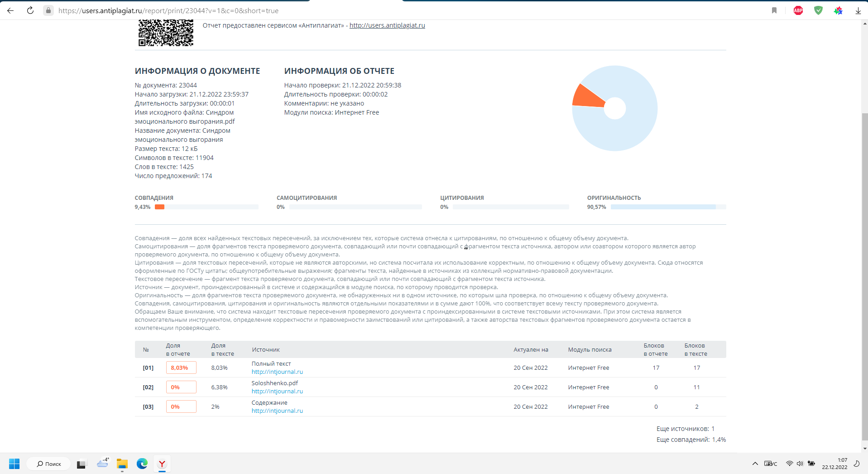Open the users.antiplagiat.ru link in header
The height and width of the screenshot is (474, 868).
point(387,25)
